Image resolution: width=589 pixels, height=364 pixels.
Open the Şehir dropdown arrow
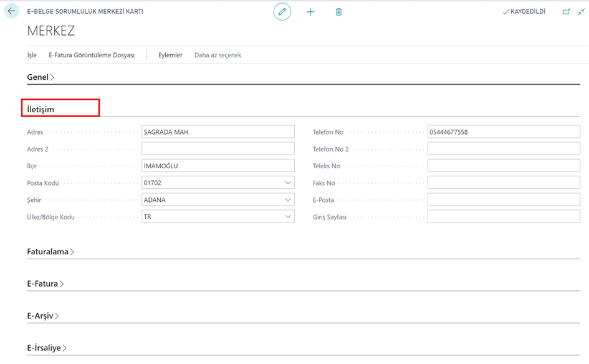[x=288, y=199]
